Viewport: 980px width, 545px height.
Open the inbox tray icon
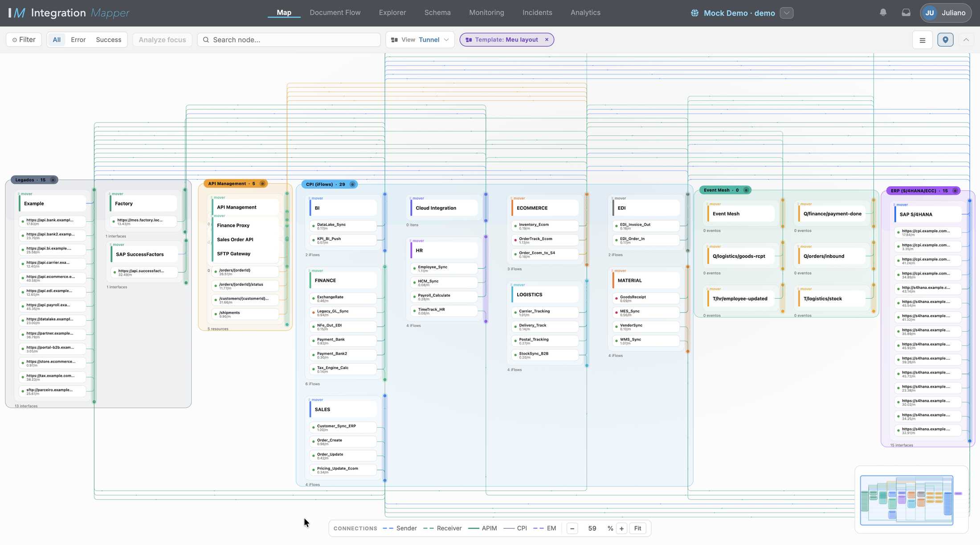(x=906, y=13)
